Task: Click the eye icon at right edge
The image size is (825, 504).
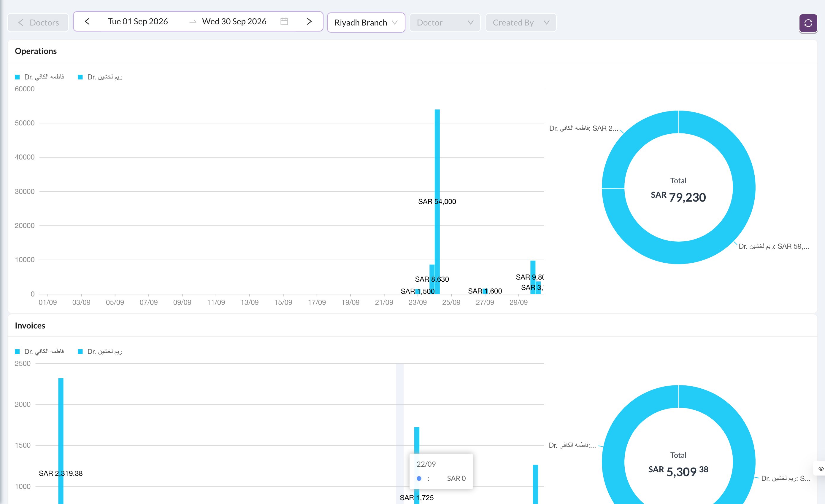Action: coord(821,468)
